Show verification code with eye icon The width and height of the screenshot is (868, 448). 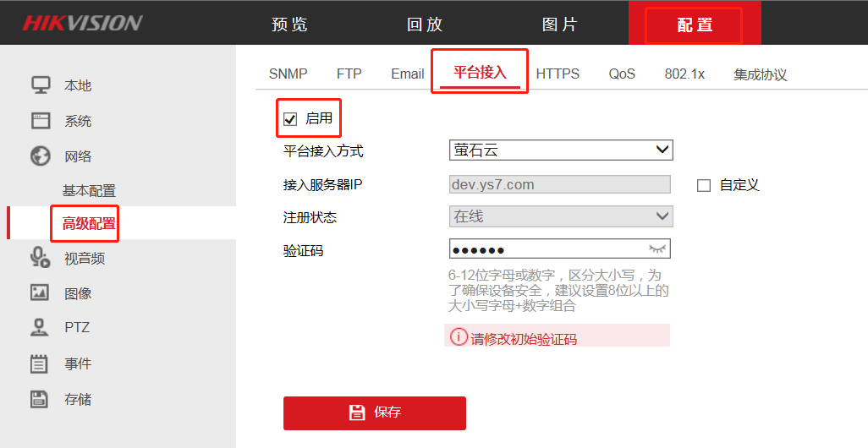point(657,249)
